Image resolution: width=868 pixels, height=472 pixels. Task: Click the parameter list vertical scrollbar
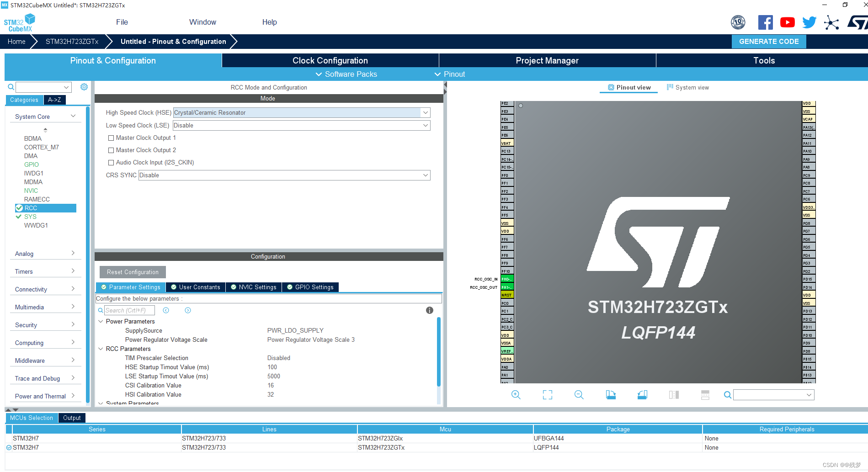439,352
